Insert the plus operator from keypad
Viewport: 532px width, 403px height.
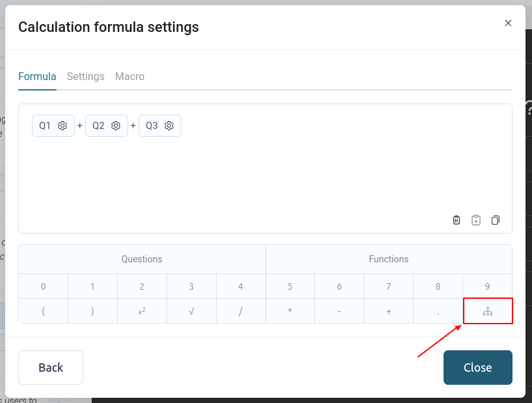388,311
